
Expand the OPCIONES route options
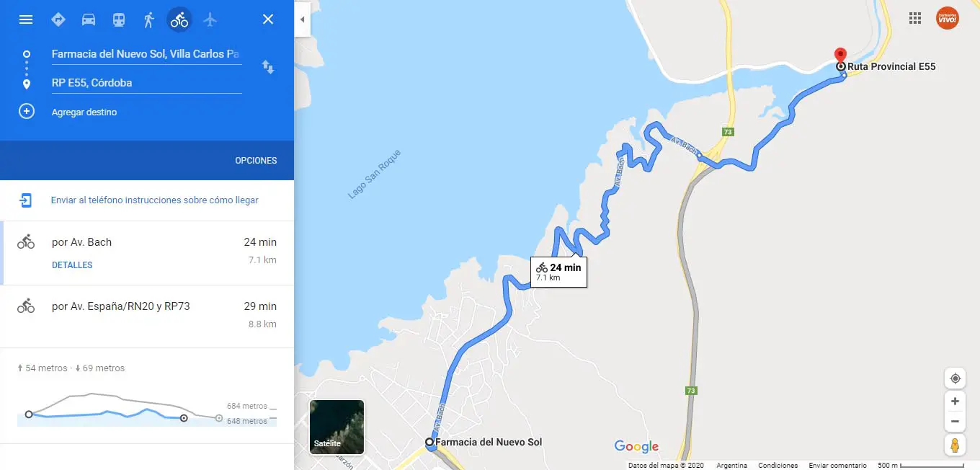[256, 161]
